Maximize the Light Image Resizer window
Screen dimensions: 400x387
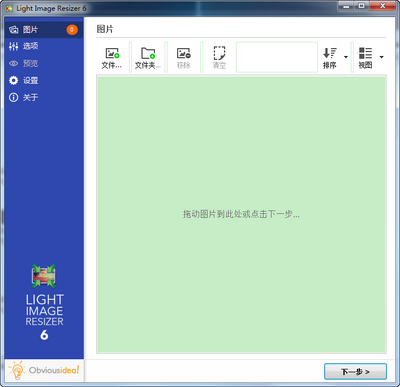[x=362, y=6]
